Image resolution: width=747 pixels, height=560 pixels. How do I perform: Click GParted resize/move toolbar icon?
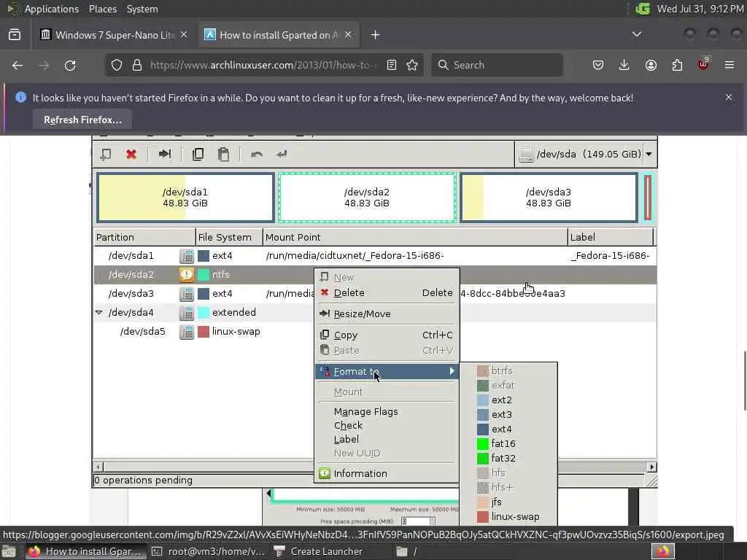click(165, 154)
